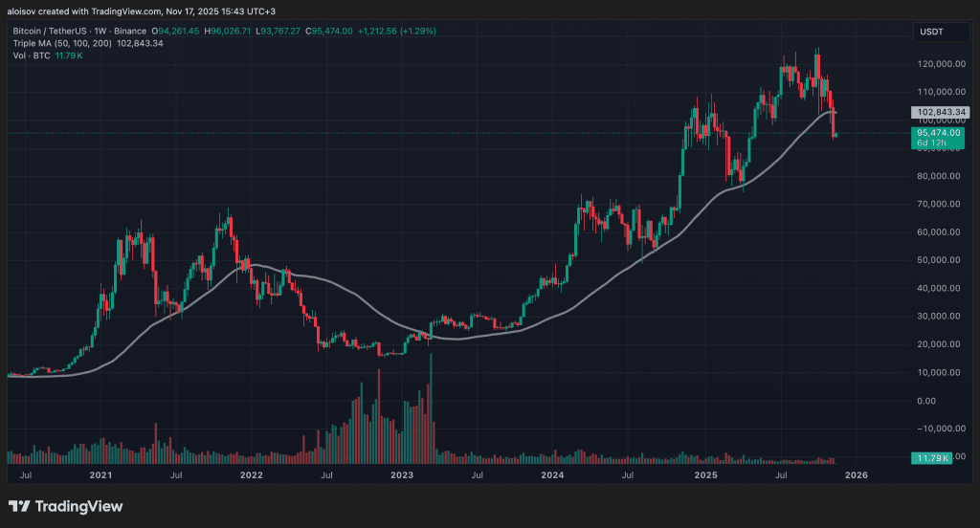Click the 102,843.34 moving average price label
The width and height of the screenshot is (980, 528).
click(940, 113)
